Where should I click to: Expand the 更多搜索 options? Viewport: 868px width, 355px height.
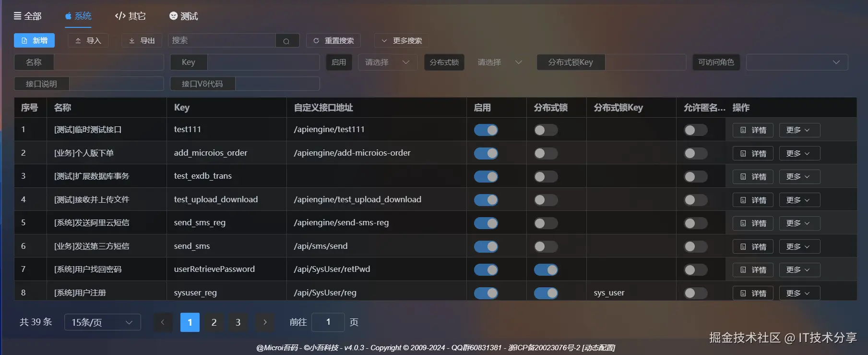[x=402, y=41]
